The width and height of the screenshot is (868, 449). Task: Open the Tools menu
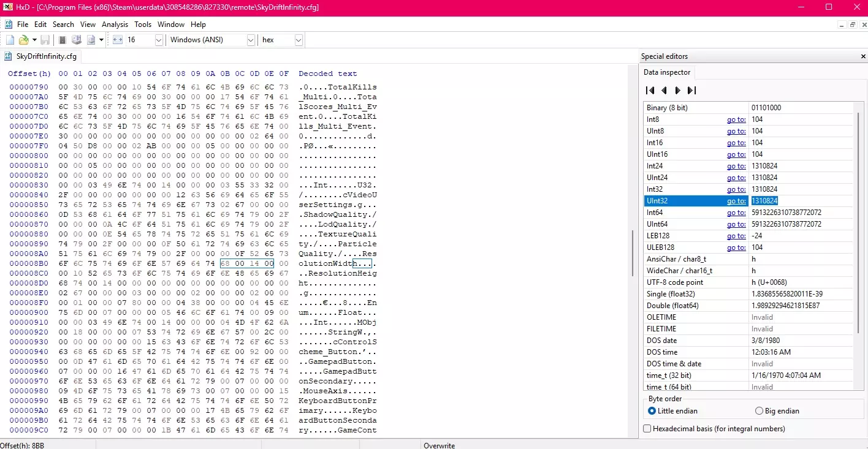[x=143, y=25]
